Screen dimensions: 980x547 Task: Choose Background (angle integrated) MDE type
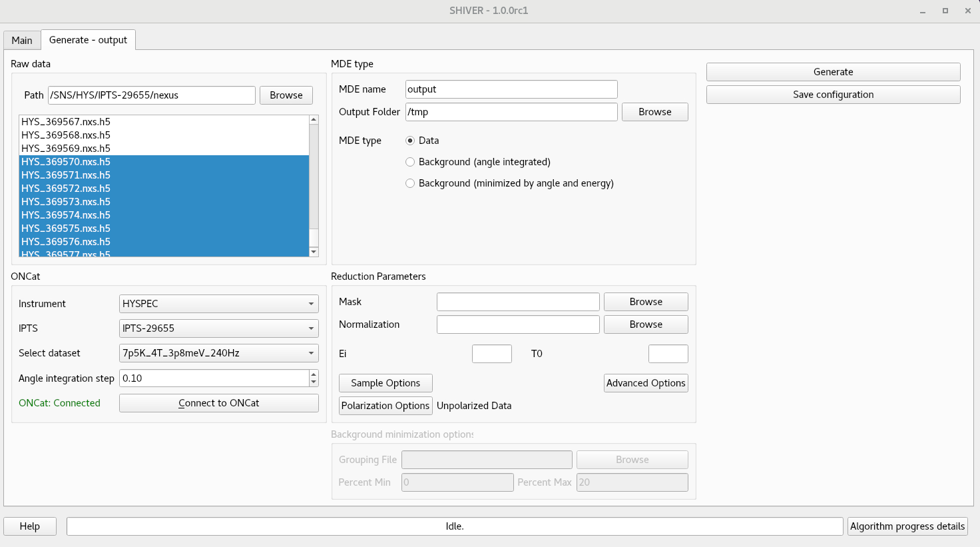pos(410,162)
